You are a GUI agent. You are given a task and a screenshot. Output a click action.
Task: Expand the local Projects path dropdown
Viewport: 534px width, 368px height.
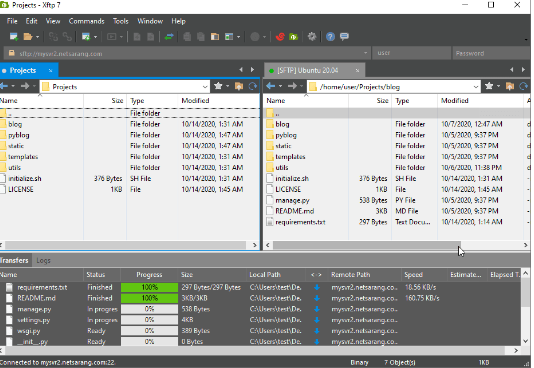tap(205, 87)
